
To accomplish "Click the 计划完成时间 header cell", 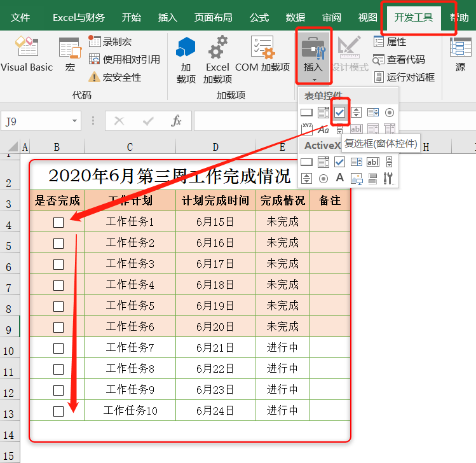I will point(215,200).
